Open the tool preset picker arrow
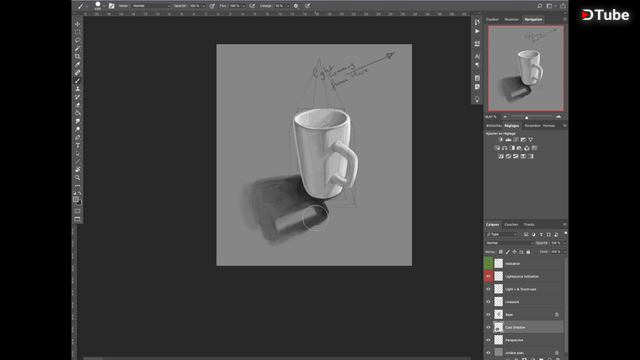 click(x=87, y=6)
